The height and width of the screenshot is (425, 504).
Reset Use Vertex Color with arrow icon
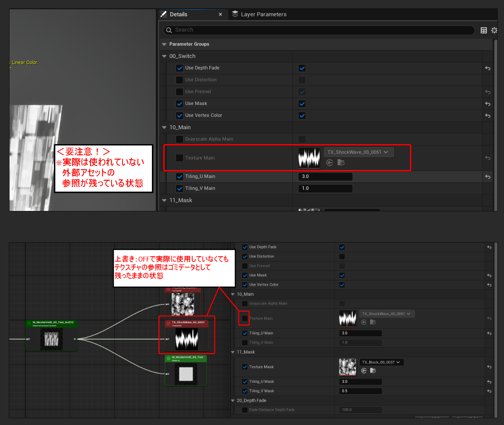[487, 116]
